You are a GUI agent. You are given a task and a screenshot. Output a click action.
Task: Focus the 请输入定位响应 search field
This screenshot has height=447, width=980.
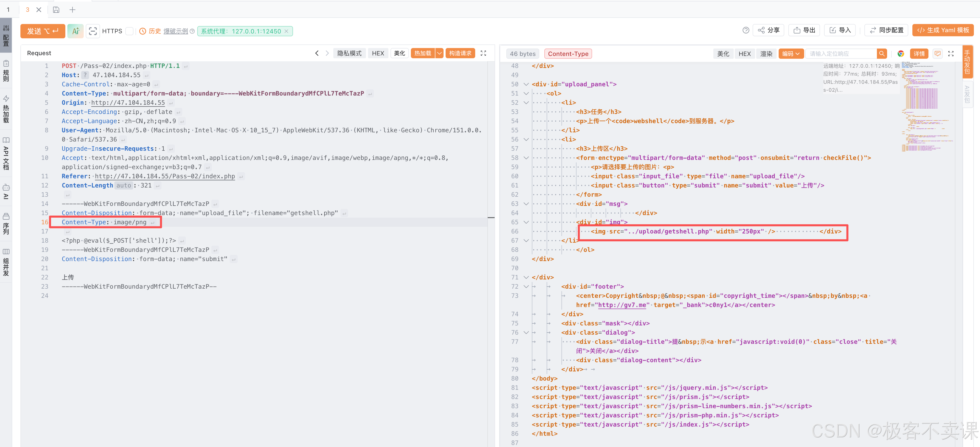coord(841,54)
